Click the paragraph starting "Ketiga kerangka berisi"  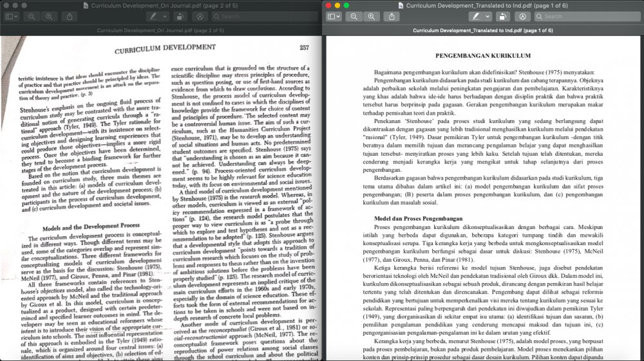tap(483, 300)
